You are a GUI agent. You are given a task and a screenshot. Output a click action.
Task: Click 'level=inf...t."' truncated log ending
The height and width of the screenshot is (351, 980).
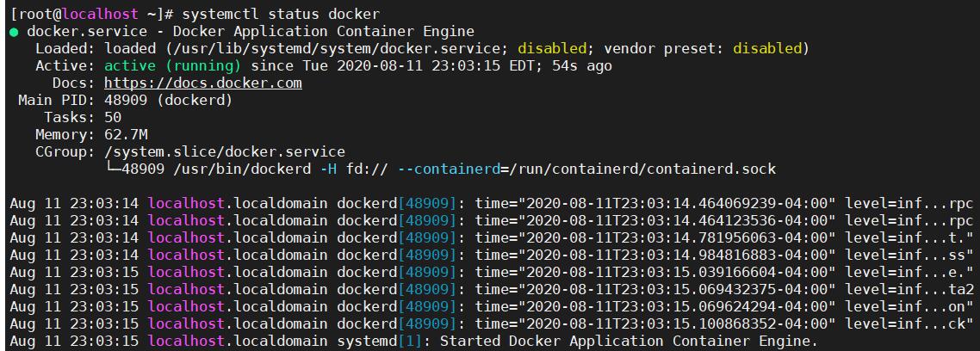tap(909, 237)
